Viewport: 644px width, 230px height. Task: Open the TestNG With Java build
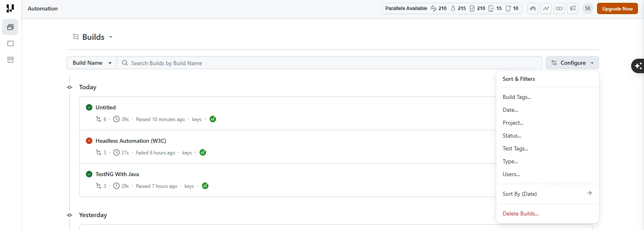117,174
